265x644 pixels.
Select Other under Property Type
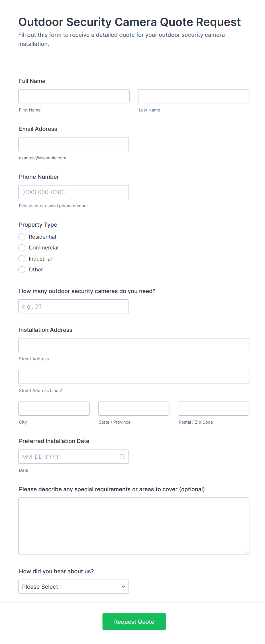click(22, 269)
